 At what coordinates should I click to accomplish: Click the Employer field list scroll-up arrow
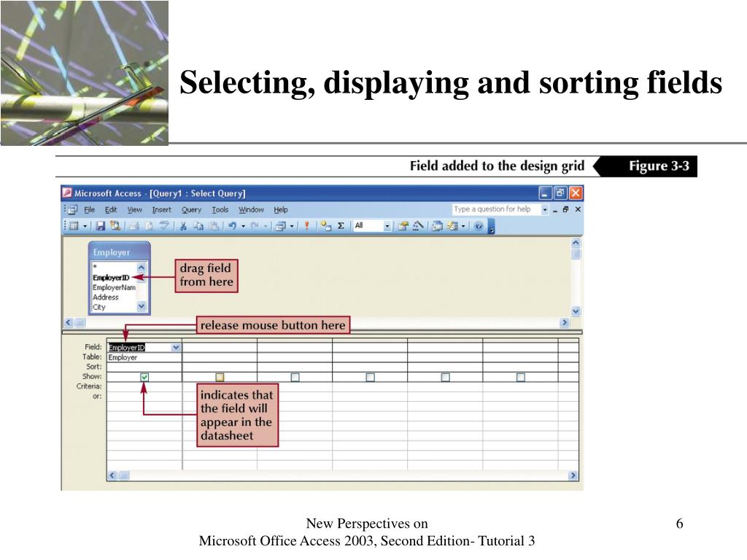(x=142, y=268)
